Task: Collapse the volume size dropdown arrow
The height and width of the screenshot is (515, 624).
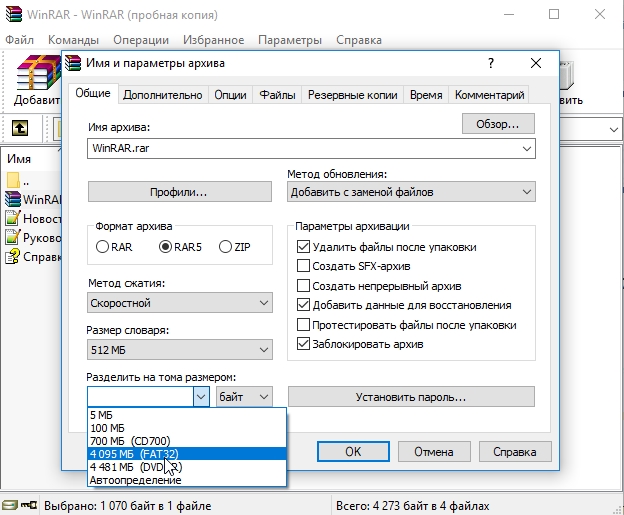Action: (201, 397)
